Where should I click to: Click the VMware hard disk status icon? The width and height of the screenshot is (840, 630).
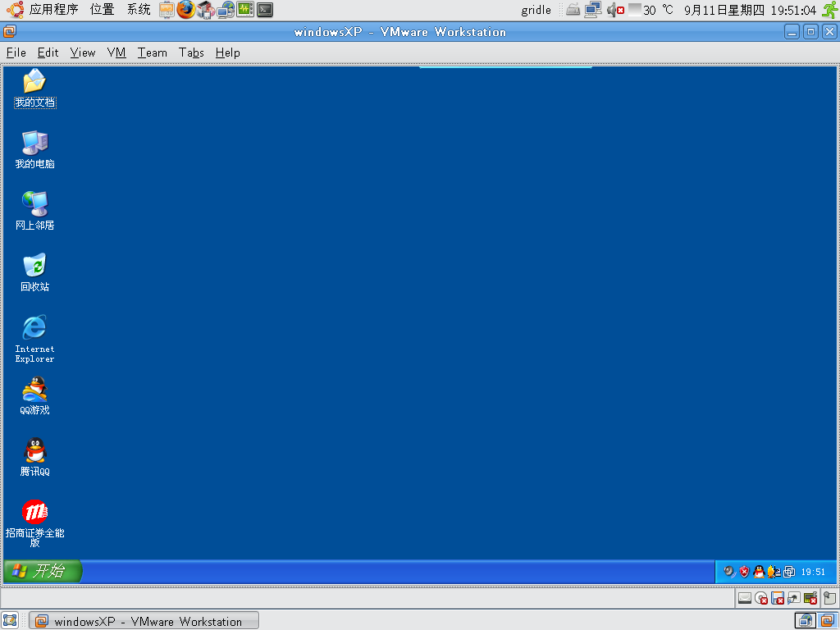(745, 598)
